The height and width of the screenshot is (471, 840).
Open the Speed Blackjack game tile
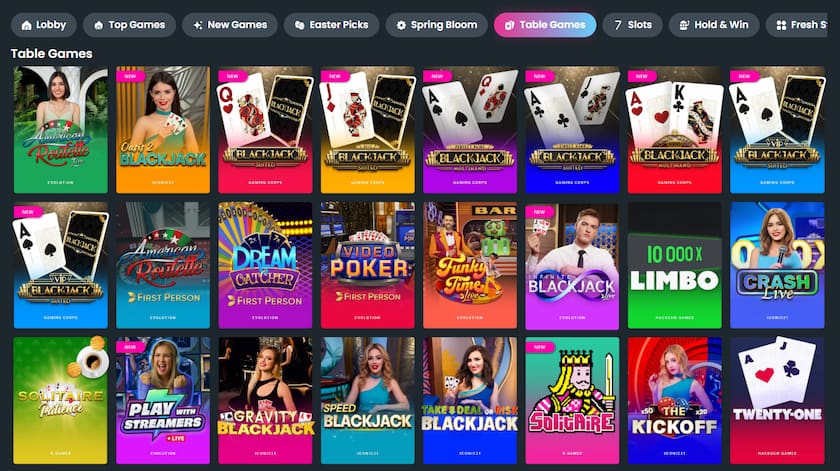tap(368, 400)
